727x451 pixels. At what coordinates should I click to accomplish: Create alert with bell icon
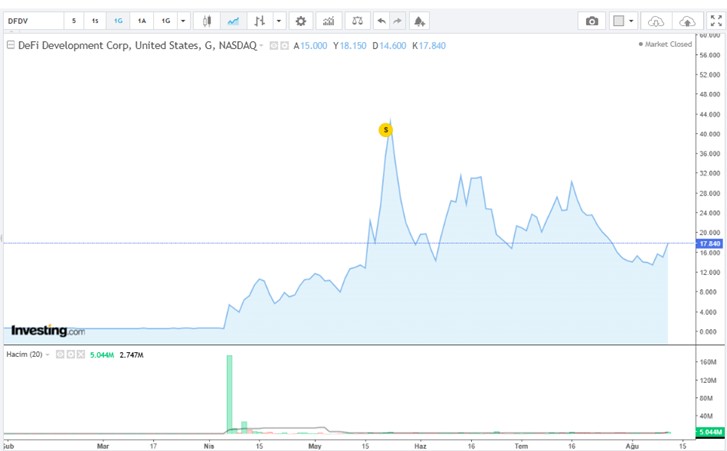click(x=419, y=21)
